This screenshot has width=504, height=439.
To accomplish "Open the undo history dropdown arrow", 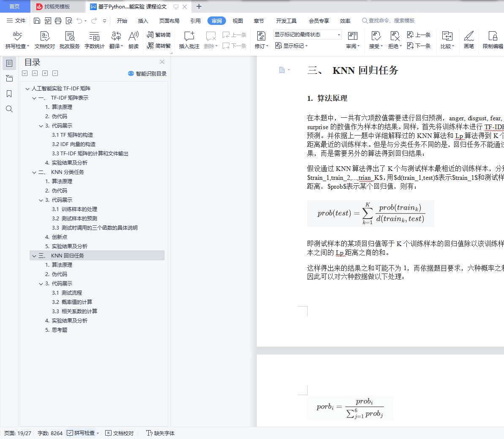I will [x=85, y=21].
